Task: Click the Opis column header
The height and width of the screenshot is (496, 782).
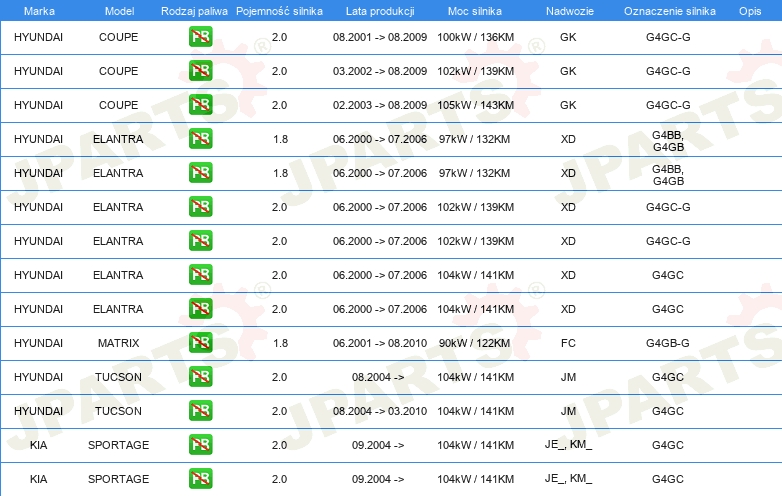Action: coord(749,10)
